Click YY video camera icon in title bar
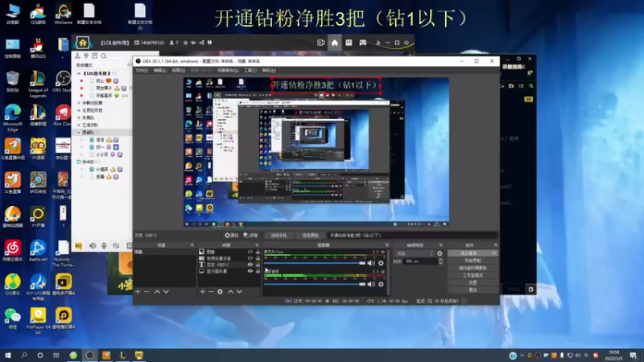Image resolution: width=644 pixels, height=362 pixels. [320, 43]
